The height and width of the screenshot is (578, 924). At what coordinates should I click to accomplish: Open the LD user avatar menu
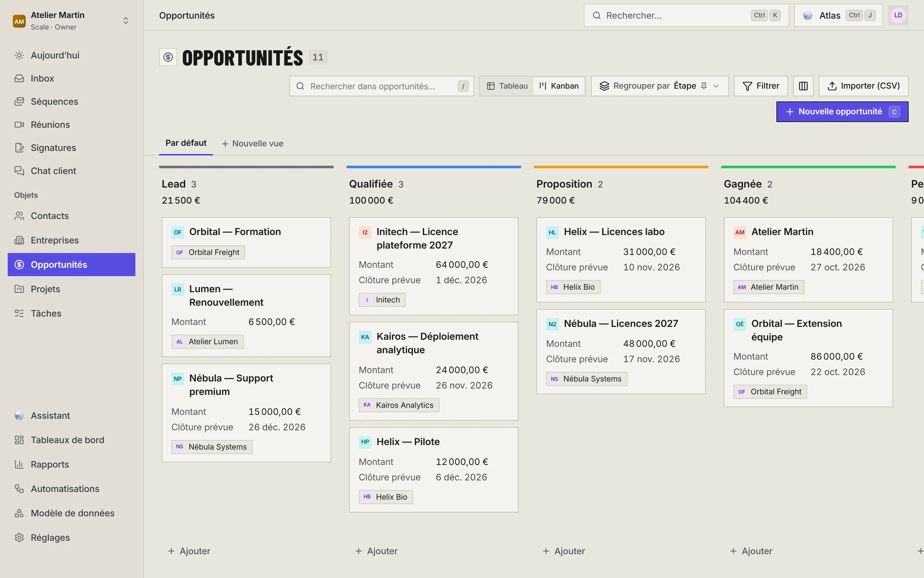coord(898,15)
